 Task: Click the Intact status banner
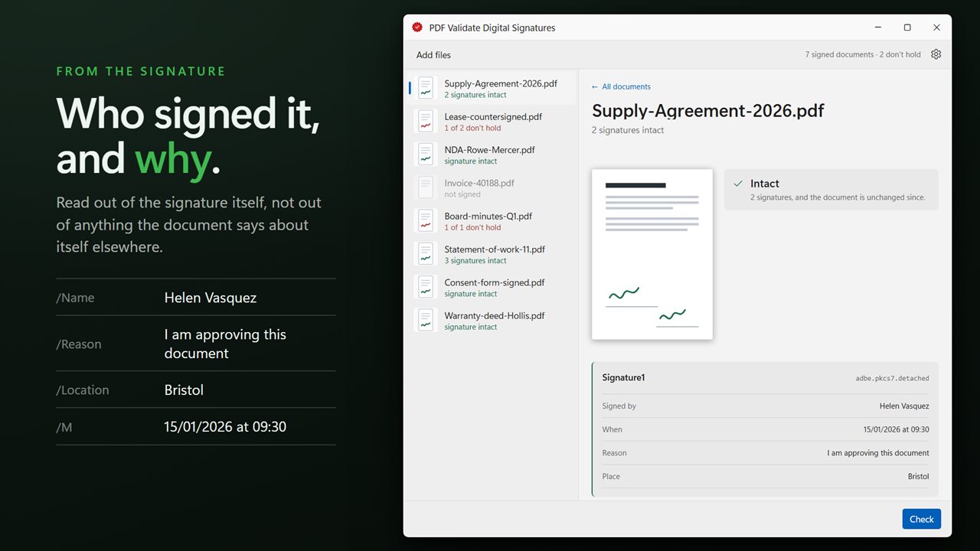coord(831,190)
